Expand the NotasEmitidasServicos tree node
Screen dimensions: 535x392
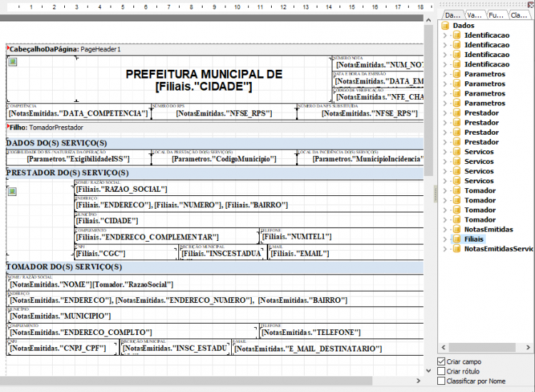[x=444, y=249]
